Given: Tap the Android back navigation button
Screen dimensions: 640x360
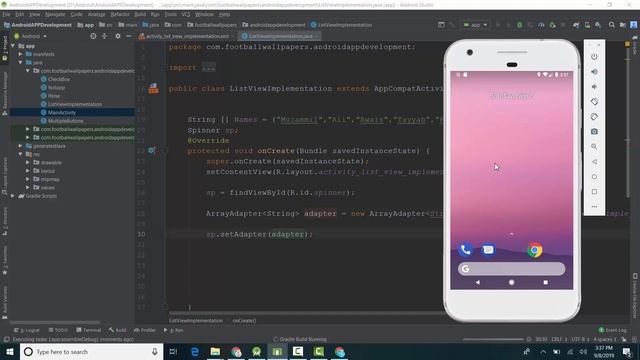Looking at the screenshot, I should 478,282.
